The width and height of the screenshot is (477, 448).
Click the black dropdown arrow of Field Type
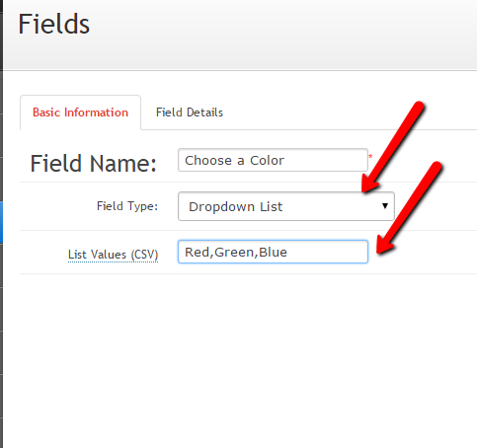(x=385, y=206)
